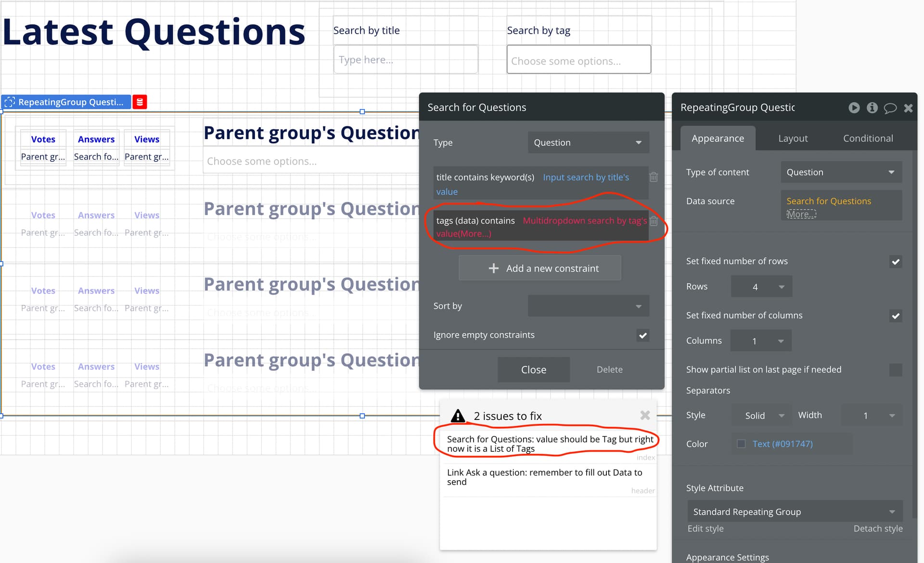The width and height of the screenshot is (924, 563).
Task: Click Add a new constraint button
Action: pos(540,268)
